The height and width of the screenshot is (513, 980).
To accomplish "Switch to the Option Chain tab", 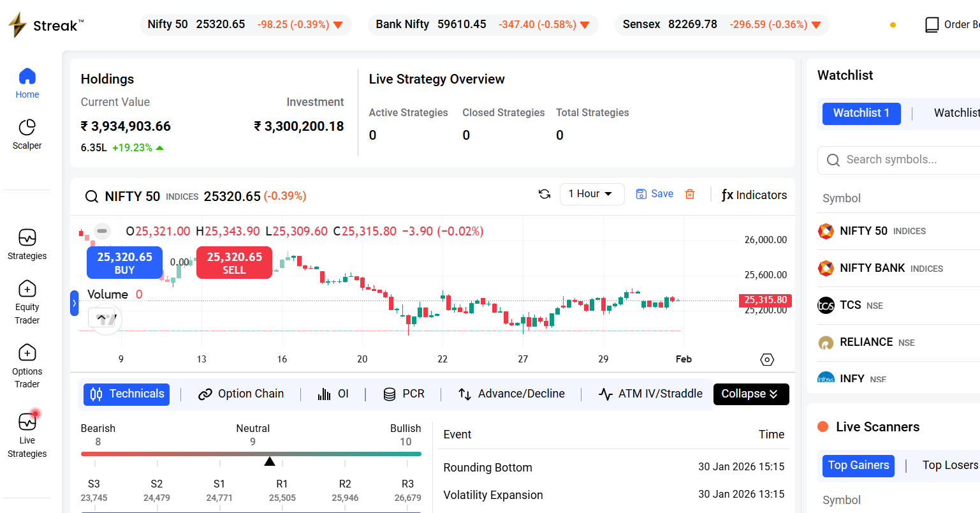I will (x=241, y=394).
